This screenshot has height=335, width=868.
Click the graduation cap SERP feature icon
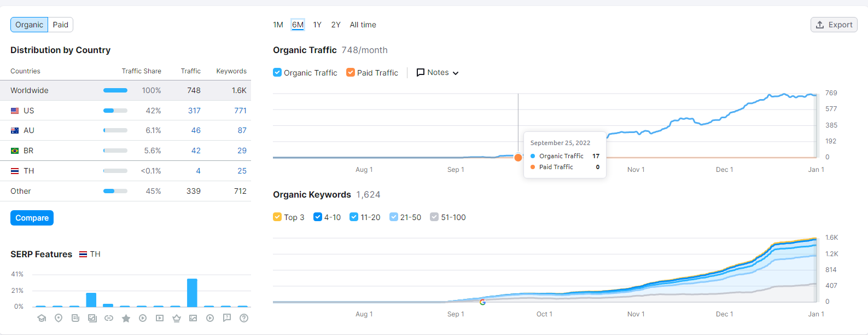tap(42, 318)
